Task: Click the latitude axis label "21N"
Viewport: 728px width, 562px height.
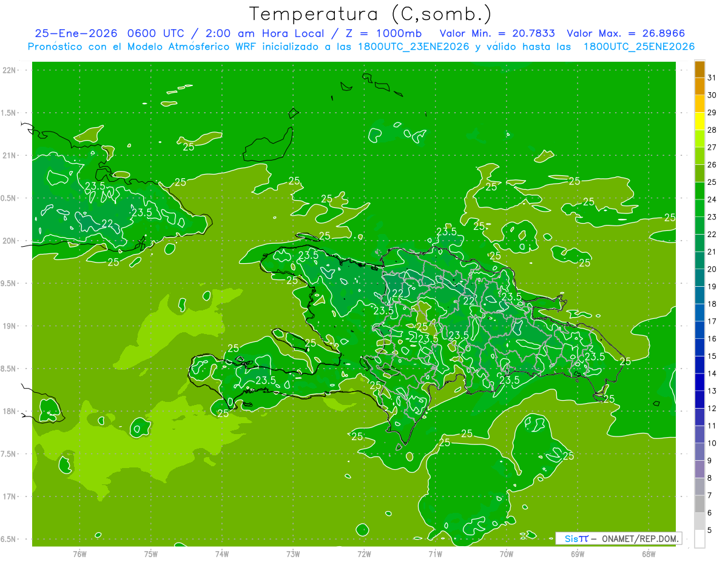Action: (10, 156)
